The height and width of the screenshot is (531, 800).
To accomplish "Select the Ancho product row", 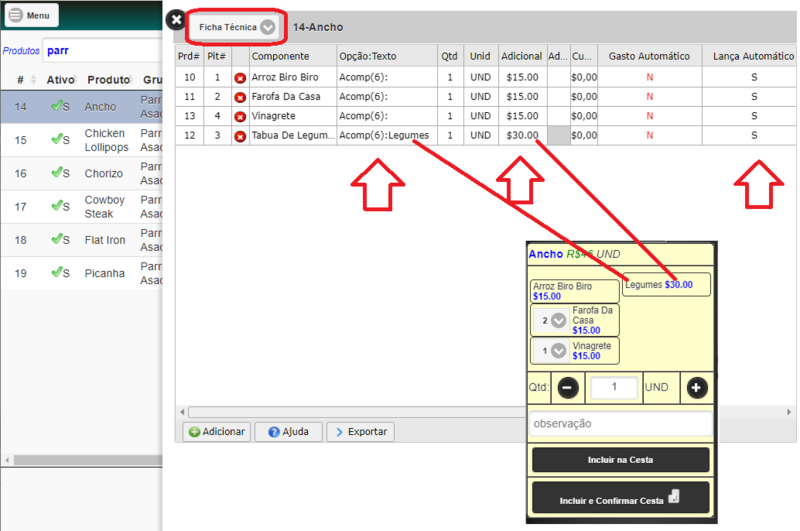I will tap(82, 107).
